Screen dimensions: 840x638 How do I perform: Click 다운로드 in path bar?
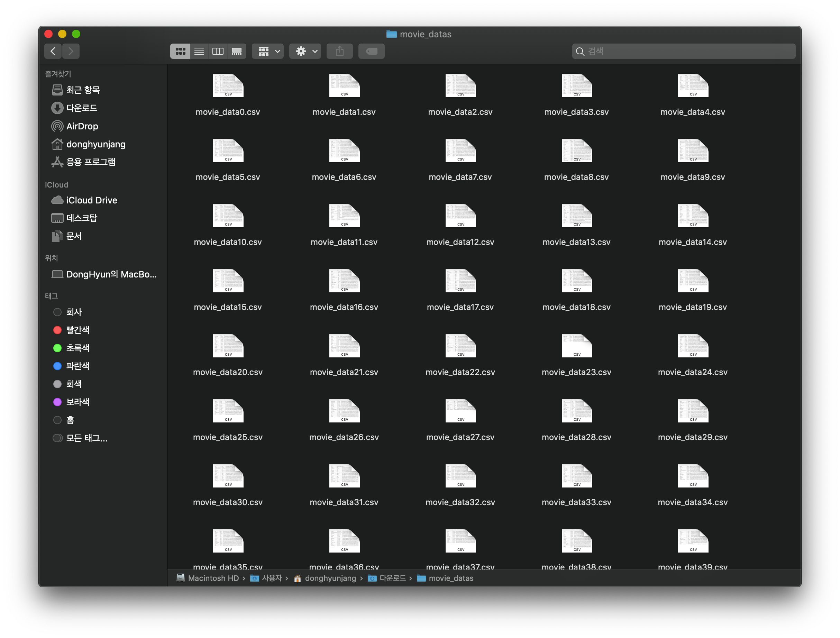coord(387,578)
